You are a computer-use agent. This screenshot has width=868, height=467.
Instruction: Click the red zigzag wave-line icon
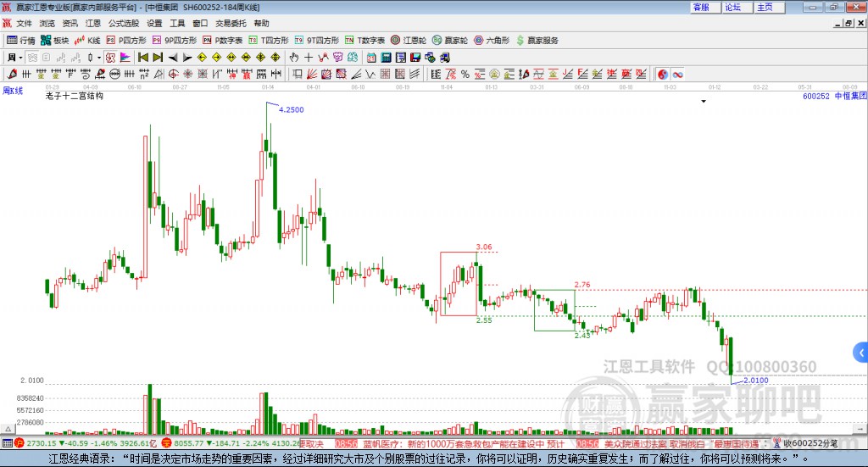point(323,58)
